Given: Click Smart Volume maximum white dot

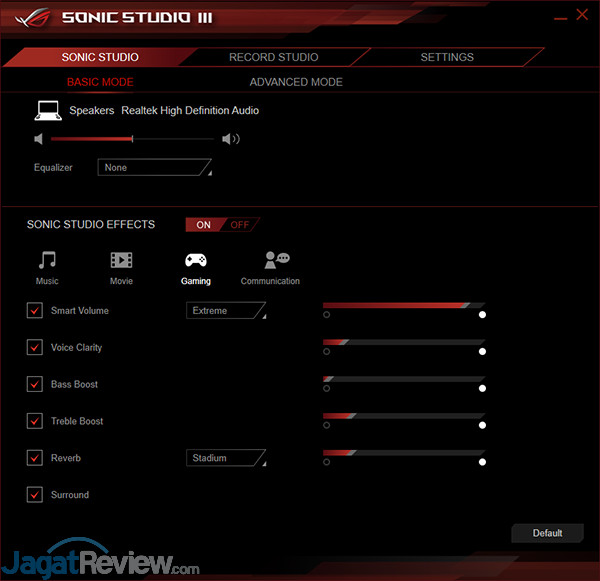Looking at the screenshot, I should 482,315.
